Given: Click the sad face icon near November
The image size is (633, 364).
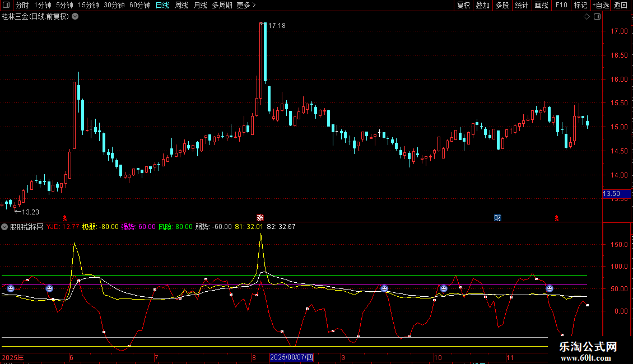Looking at the screenshot, I should tap(550, 288).
